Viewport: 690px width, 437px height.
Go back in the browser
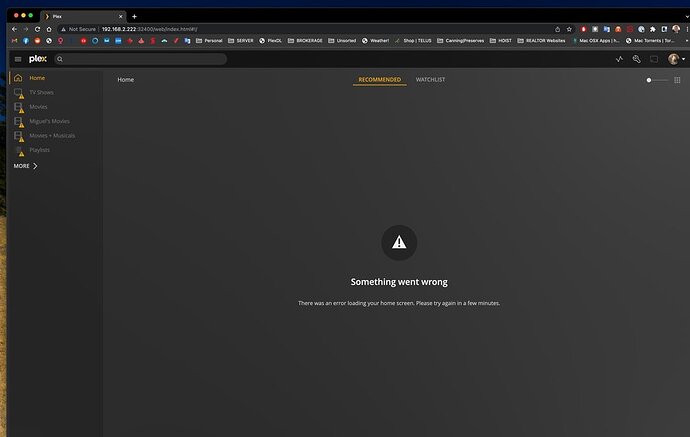click(x=15, y=29)
